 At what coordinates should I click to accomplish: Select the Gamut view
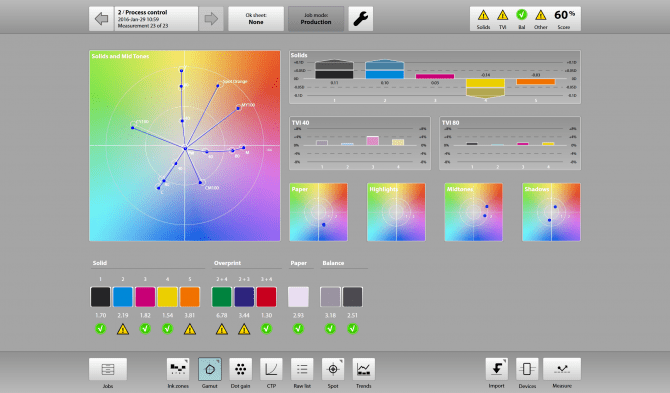point(210,369)
